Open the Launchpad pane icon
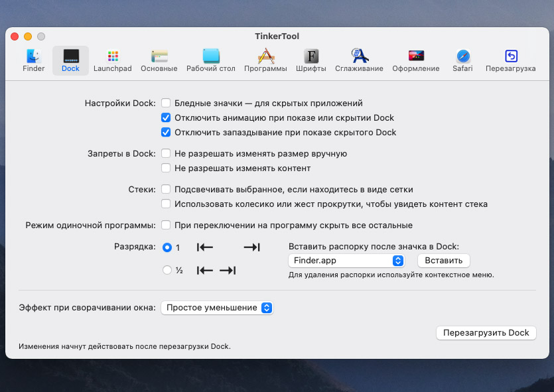Image resolution: width=554 pixels, height=392 pixels. (x=112, y=60)
